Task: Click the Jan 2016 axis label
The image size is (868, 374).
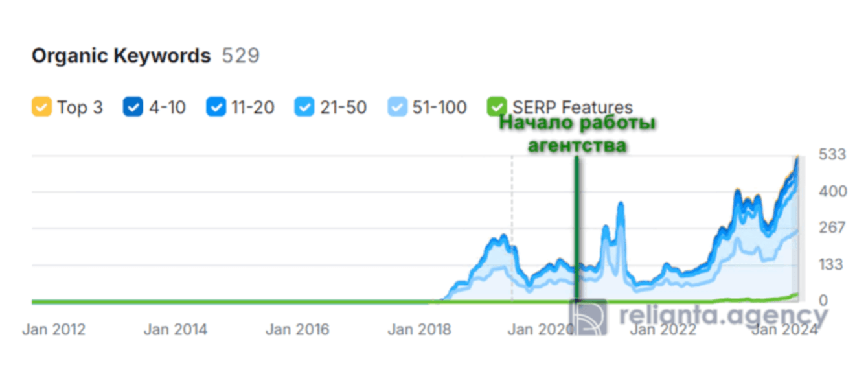Action: [297, 330]
